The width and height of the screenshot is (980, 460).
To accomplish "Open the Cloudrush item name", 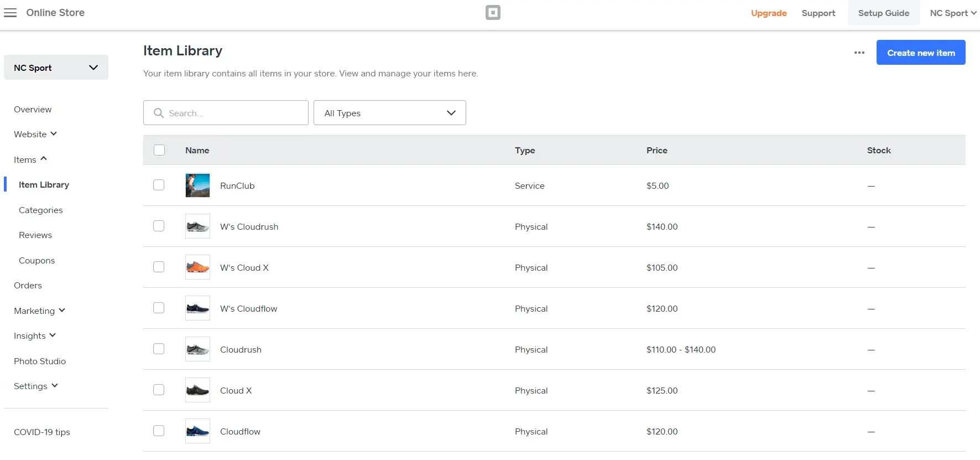I will (x=241, y=349).
